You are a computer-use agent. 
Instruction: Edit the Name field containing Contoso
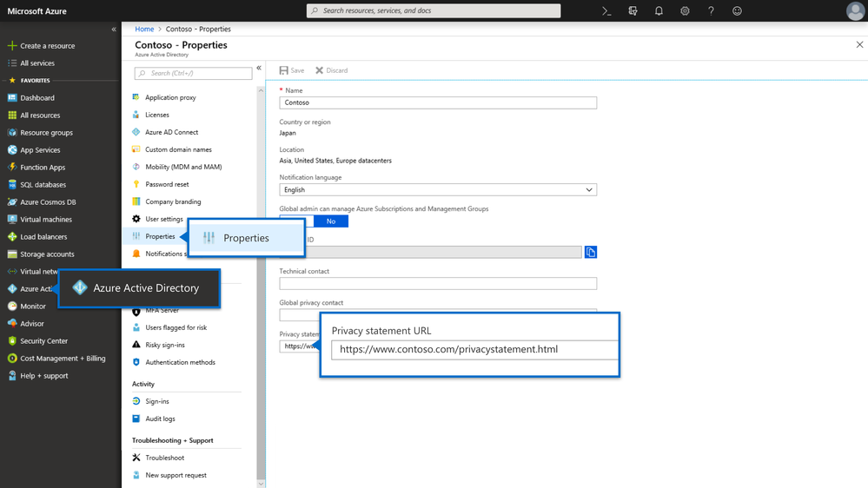coord(438,103)
